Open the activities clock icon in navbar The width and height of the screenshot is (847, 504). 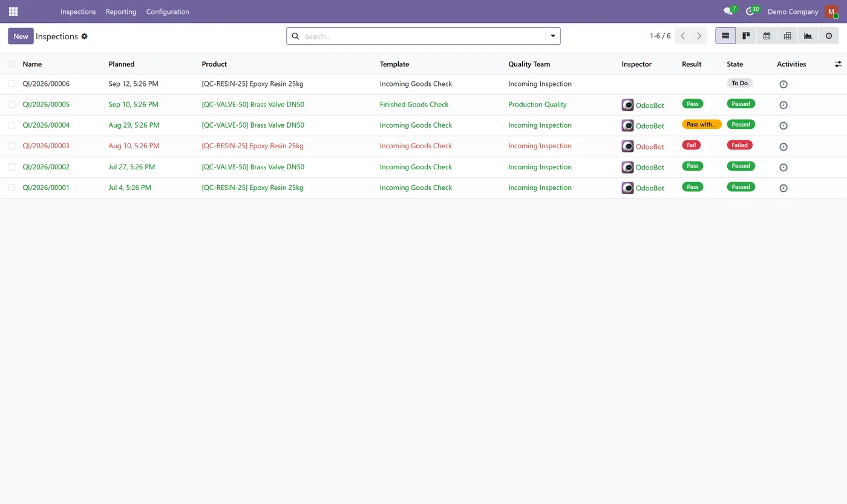[750, 11]
